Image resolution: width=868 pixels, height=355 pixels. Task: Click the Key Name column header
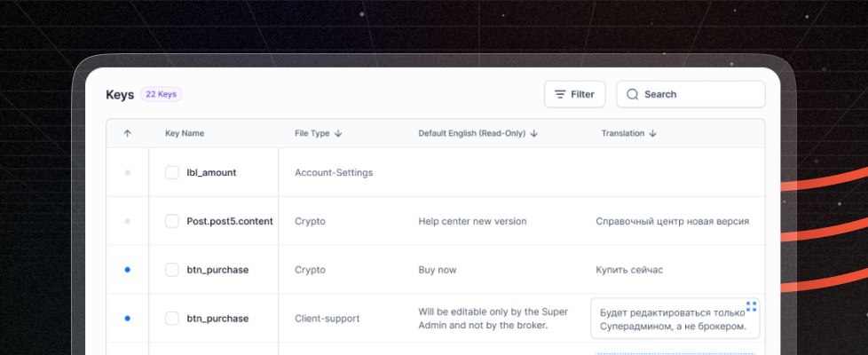185,133
